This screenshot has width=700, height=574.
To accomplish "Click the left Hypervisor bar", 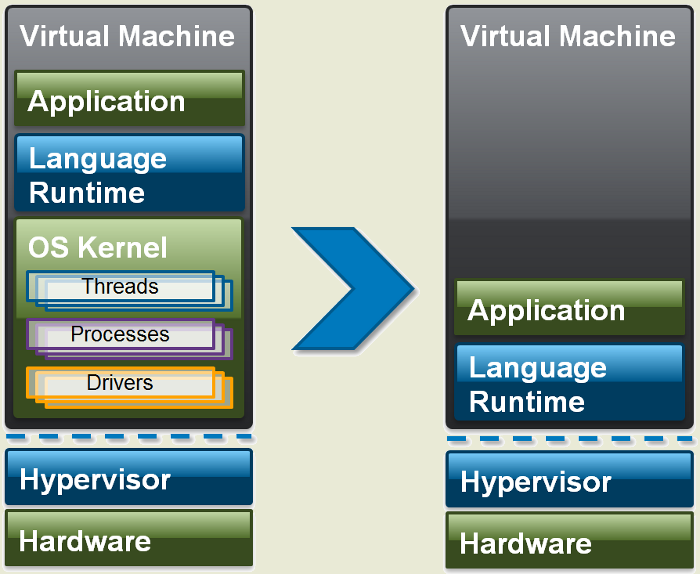I will point(129,477).
